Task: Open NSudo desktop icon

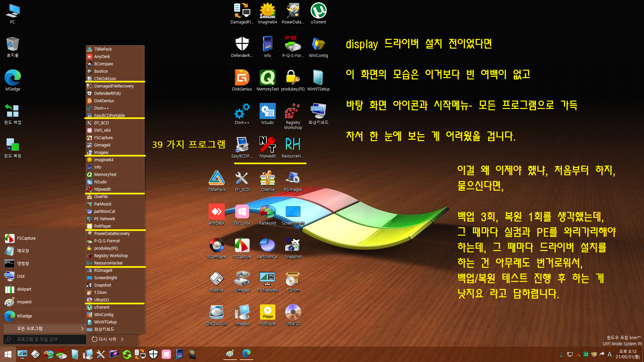Action: 267,114
